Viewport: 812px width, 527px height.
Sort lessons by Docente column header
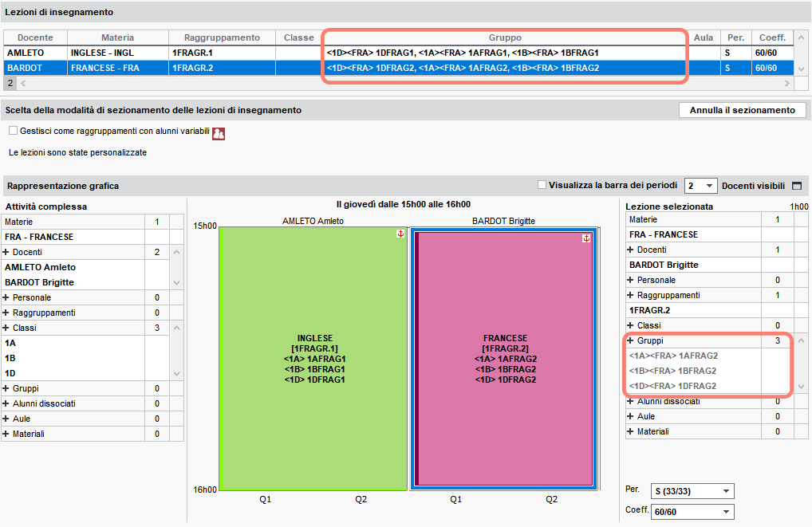pos(35,37)
